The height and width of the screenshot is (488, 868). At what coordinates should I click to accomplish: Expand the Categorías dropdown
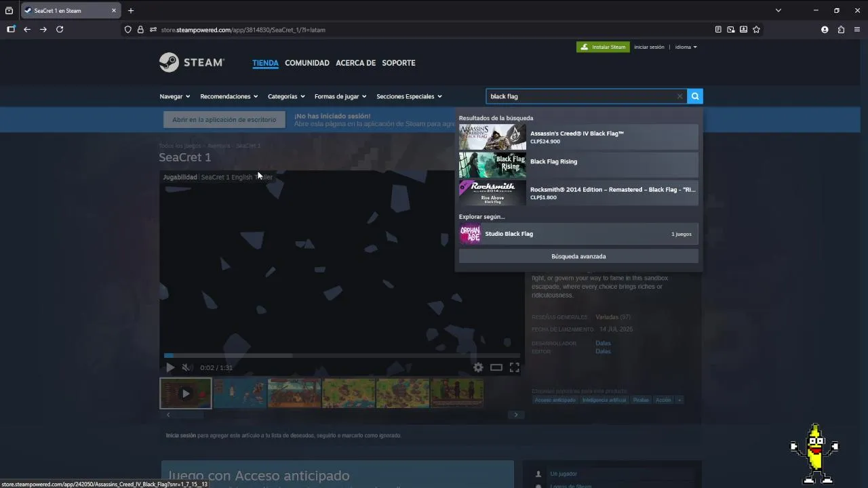tap(286, 96)
